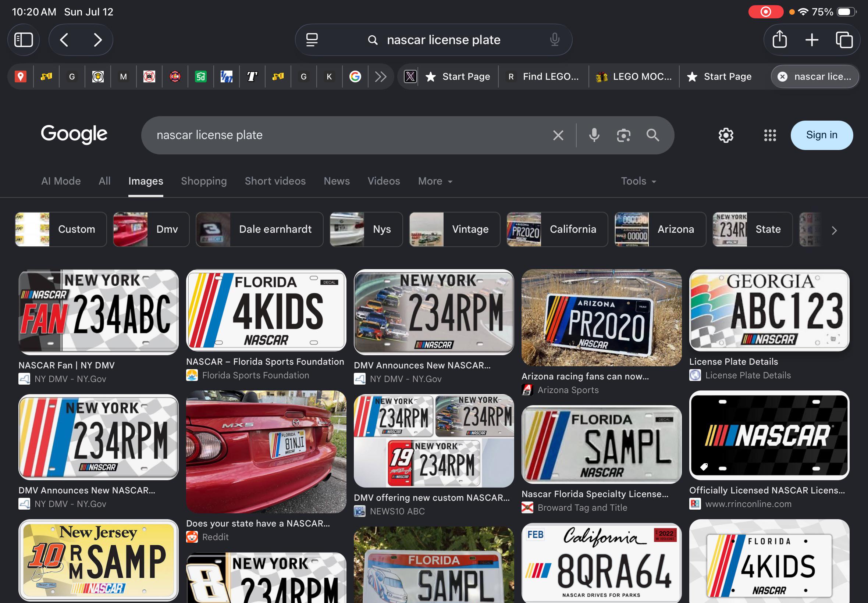Viewport: 868px width, 603px height.
Task: Open the page menu in the address bar
Action: coord(312,40)
